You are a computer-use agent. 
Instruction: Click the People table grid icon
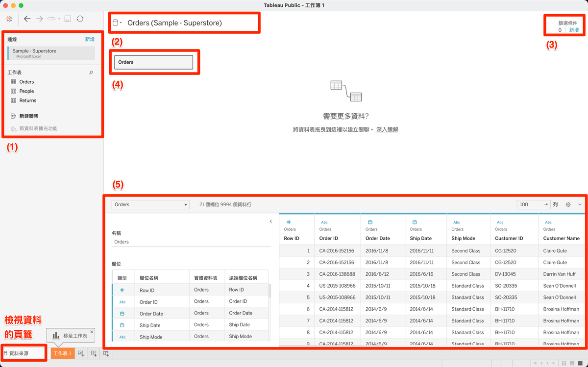coord(14,91)
